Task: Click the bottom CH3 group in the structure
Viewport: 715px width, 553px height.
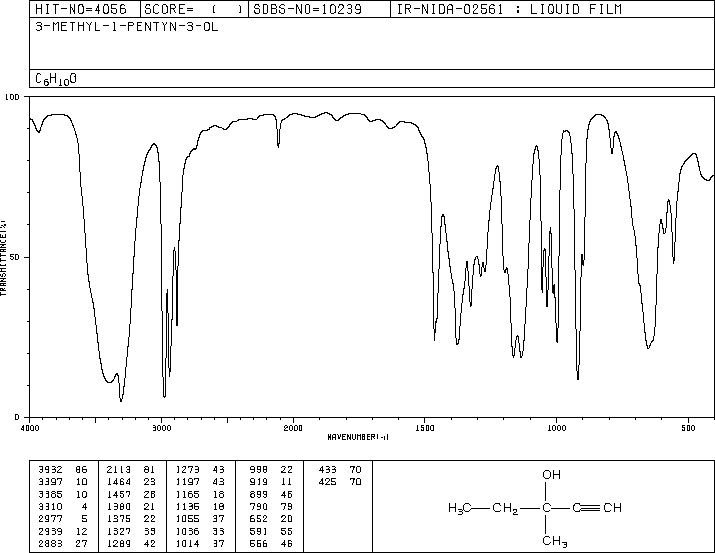Action: point(555,542)
